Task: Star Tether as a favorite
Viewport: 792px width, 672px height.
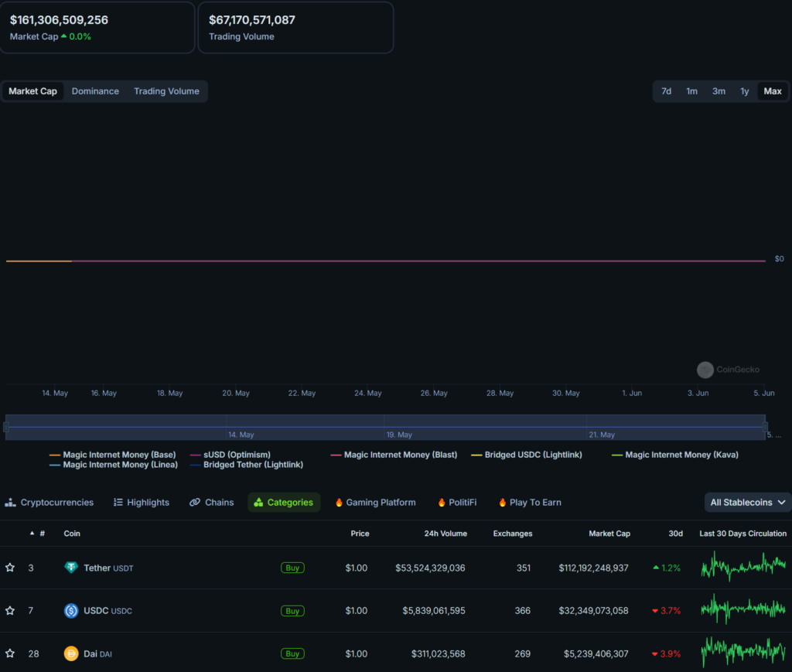Action: point(10,568)
